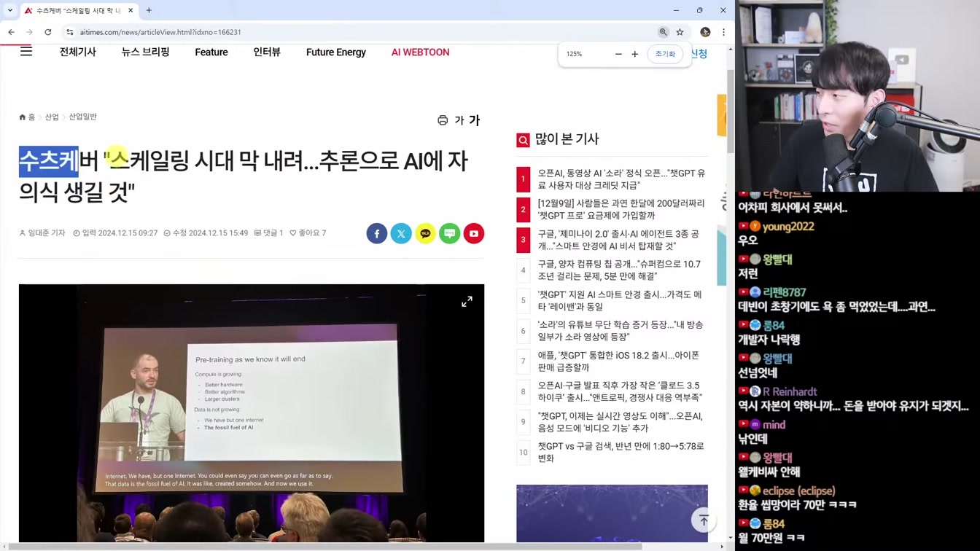Open the 인터뷰 menu
This screenshot has height=551, width=980.
[267, 52]
